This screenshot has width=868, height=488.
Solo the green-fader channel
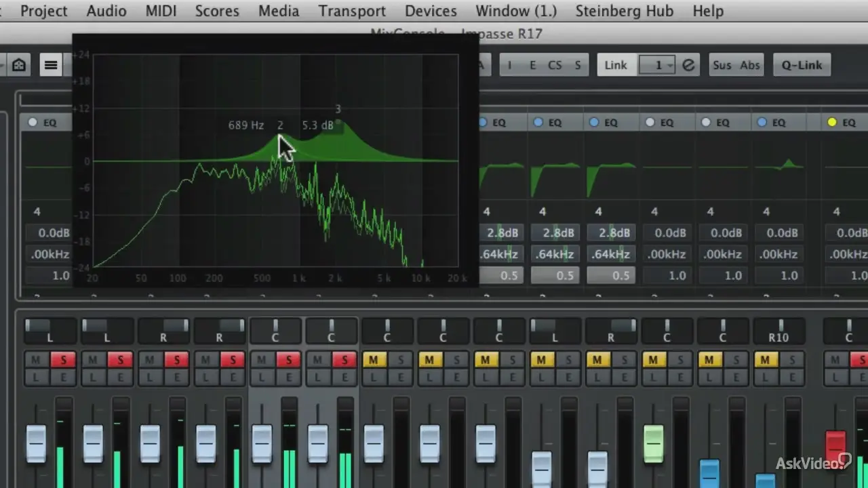(x=680, y=359)
